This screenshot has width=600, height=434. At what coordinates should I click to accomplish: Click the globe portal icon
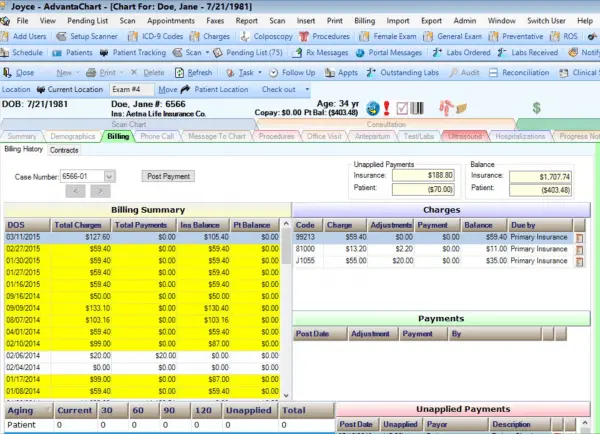[x=373, y=109]
